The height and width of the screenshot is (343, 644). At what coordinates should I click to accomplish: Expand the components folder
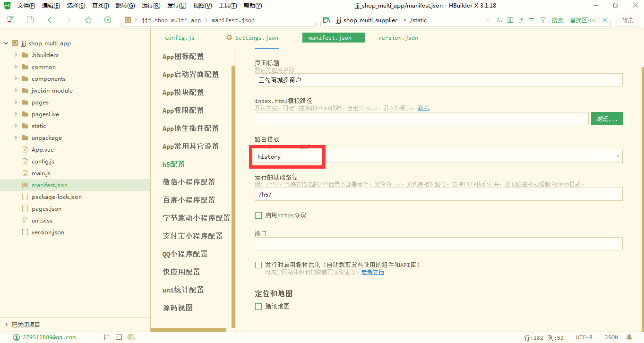click(16, 79)
